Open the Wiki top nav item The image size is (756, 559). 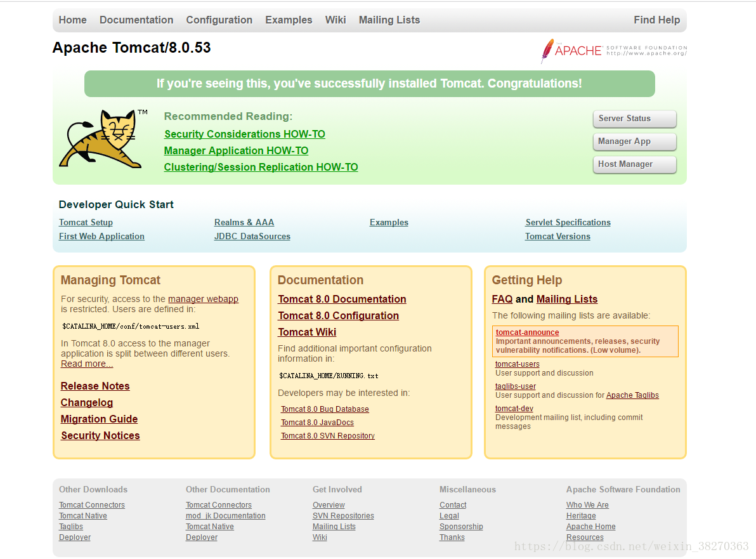click(335, 20)
